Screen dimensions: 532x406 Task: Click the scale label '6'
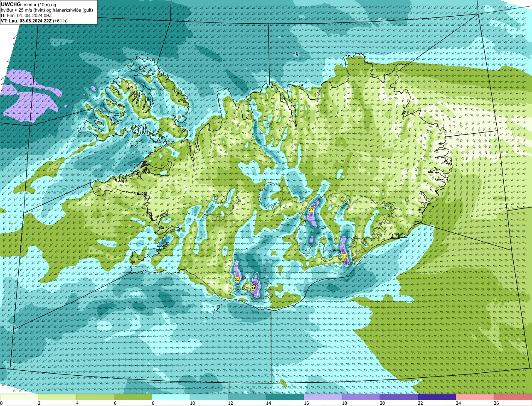[115, 403]
